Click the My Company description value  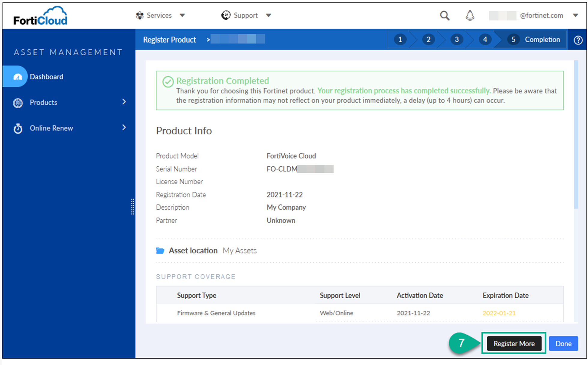286,207
